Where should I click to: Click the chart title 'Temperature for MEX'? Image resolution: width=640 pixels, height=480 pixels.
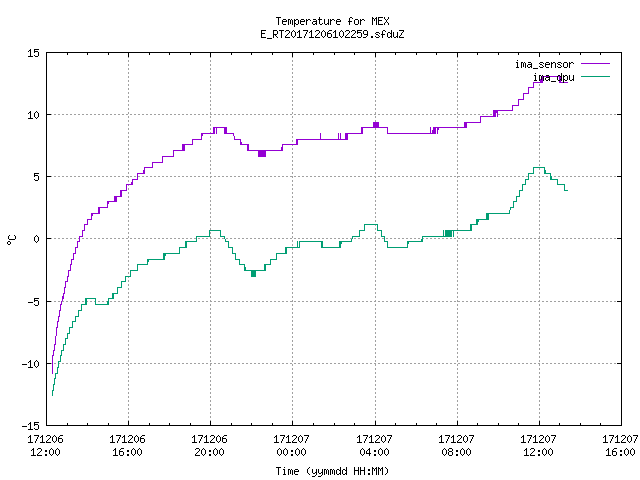pos(332,21)
